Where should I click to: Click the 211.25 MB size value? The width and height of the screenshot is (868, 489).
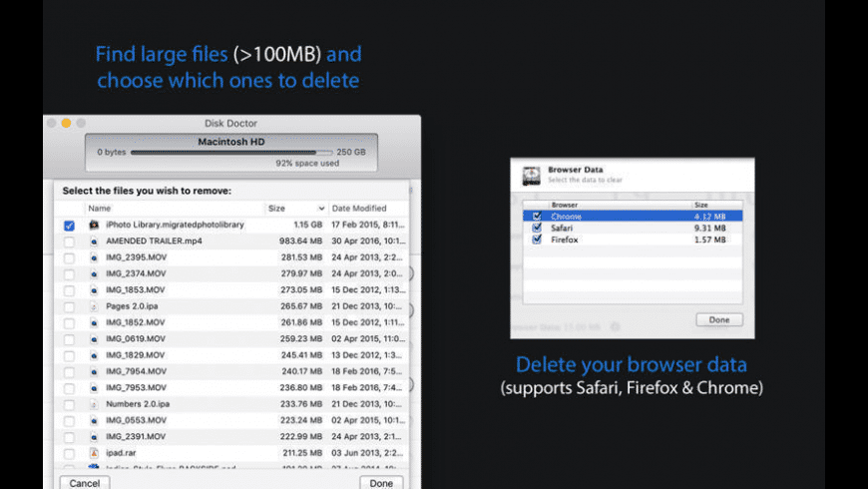301,453
